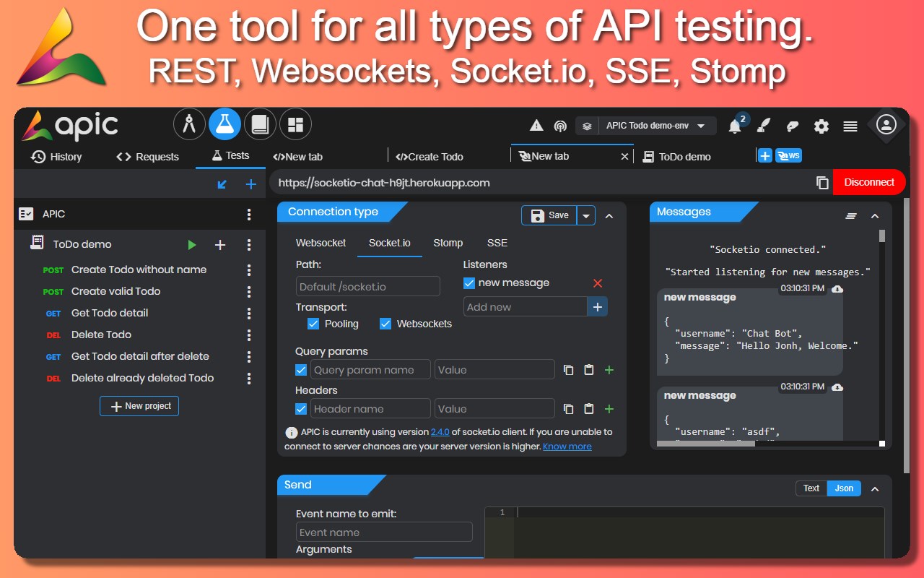Open options for Delete Todo
This screenshot has width=924, height=578.
[249, 335]
